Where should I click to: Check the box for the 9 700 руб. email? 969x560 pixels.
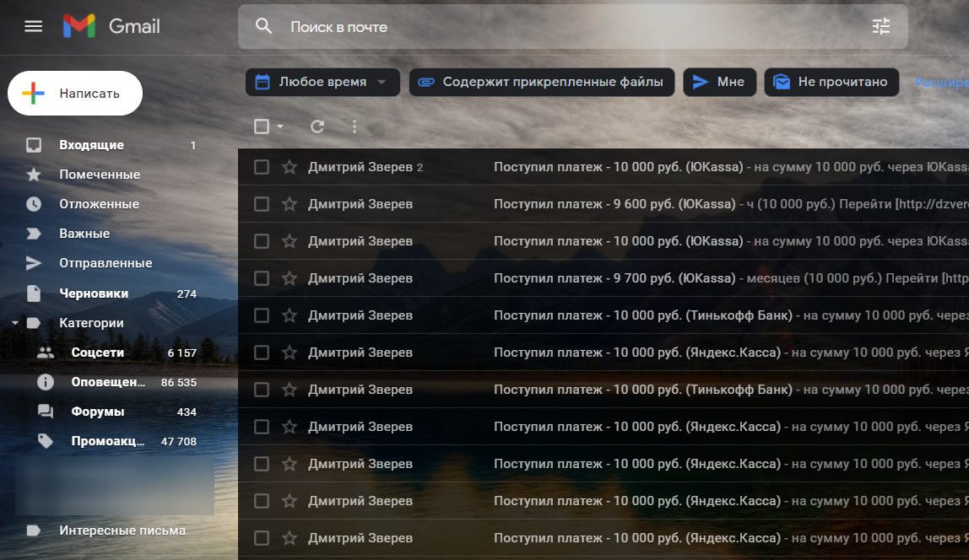[262, 277]
